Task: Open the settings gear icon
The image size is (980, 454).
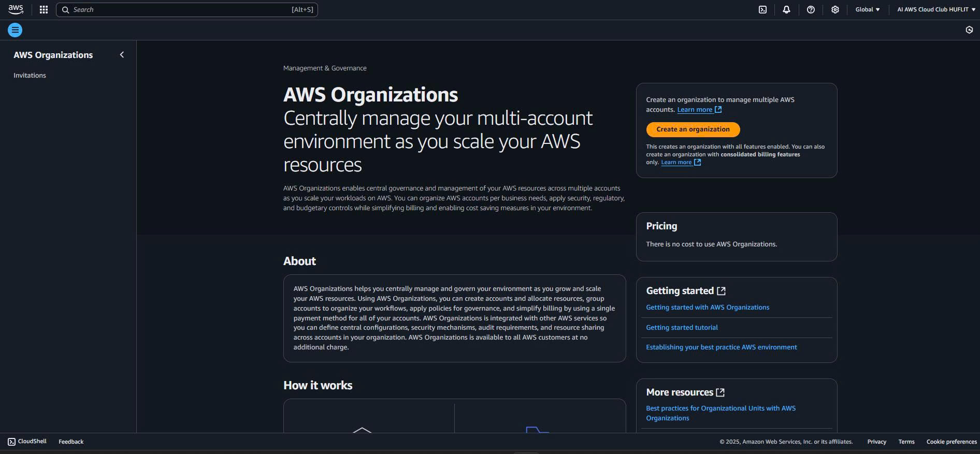Action: point(835,9)
